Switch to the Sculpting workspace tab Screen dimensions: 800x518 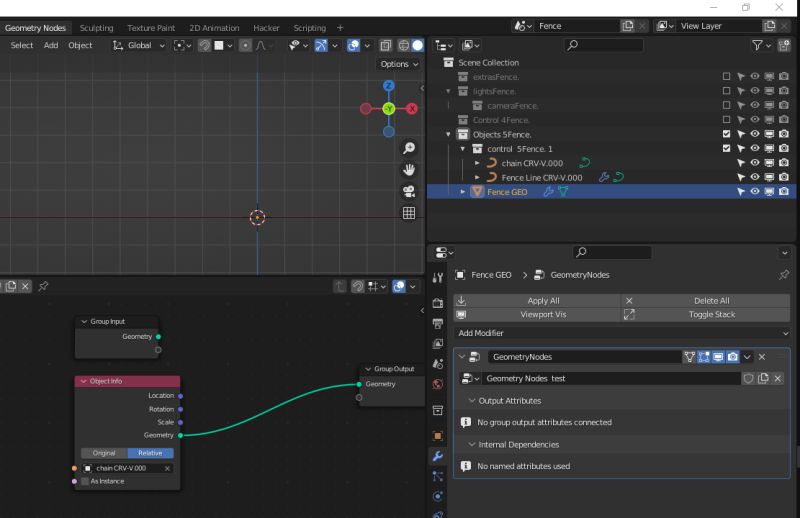click(96, 28)
